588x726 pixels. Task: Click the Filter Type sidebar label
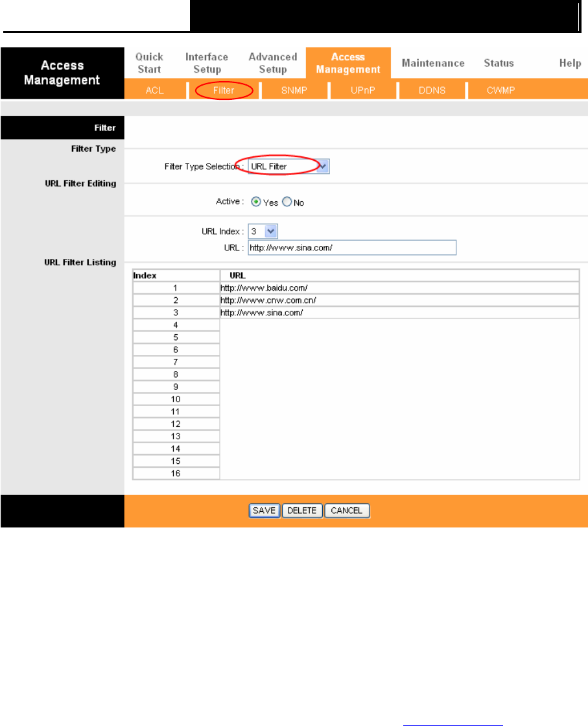[93, 149]
